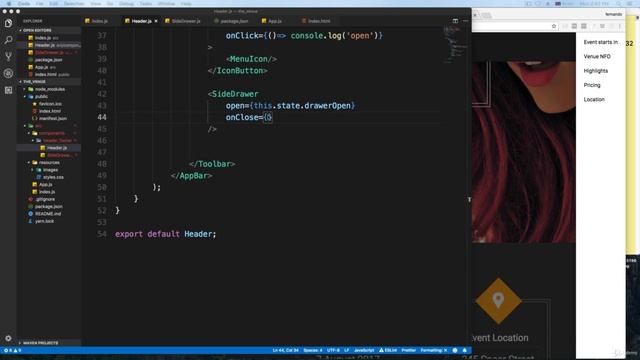Screen dimensions: 640x360
Task: Click the <SideDrawer tag on line 42
Action: [233, 94]
